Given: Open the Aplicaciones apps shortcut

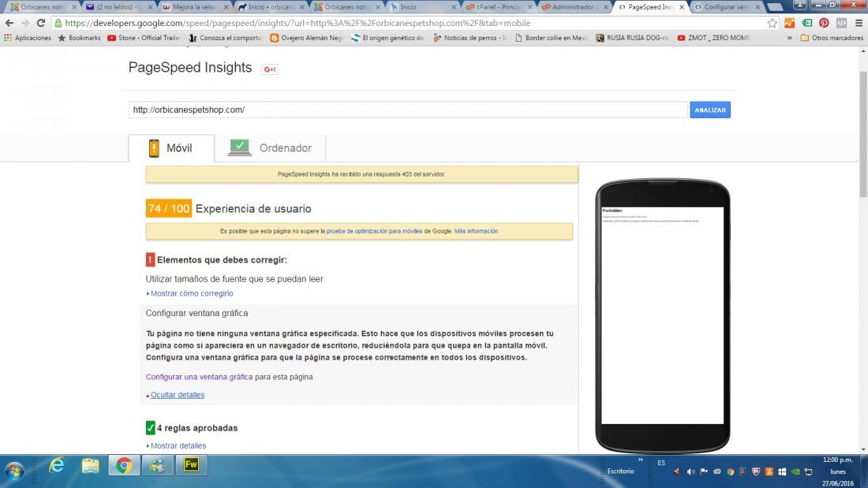Looking at the screenshot, I should 27,38.
